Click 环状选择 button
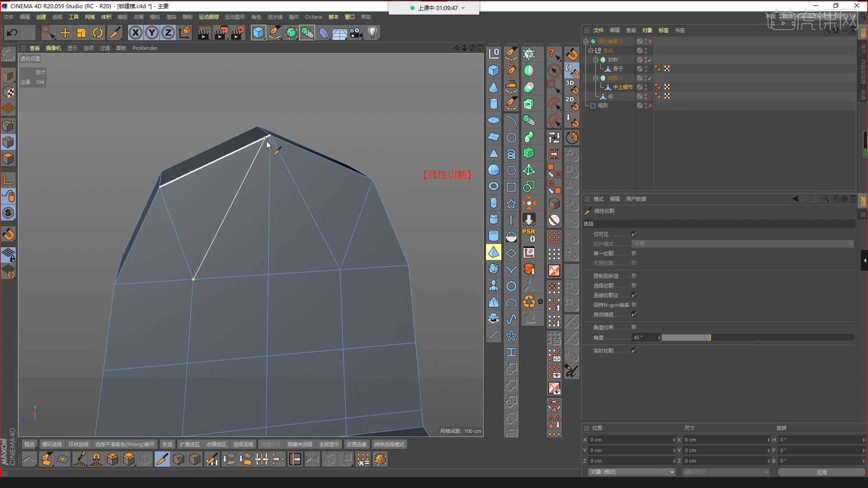Screen dimensions: 868x488 [79, 445]
